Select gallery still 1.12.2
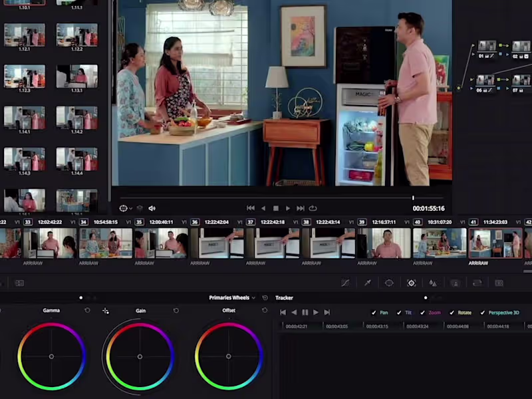This screenshot has height=399, width=532. coord(77,35)
